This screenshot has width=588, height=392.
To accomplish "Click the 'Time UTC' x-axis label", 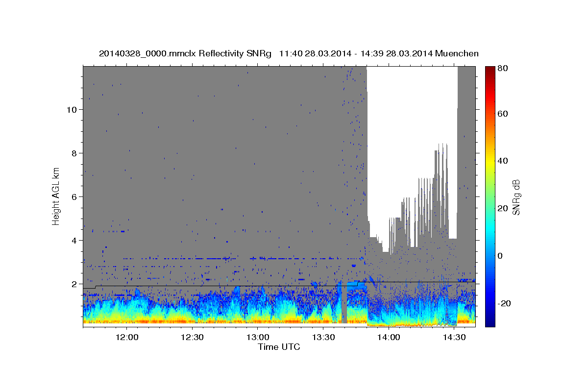I will 279,347.
